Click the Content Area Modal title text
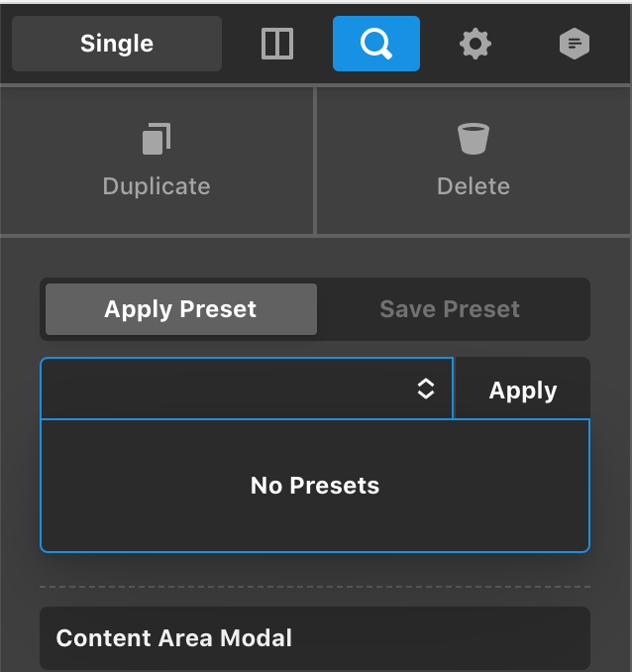 coord(174,637)
